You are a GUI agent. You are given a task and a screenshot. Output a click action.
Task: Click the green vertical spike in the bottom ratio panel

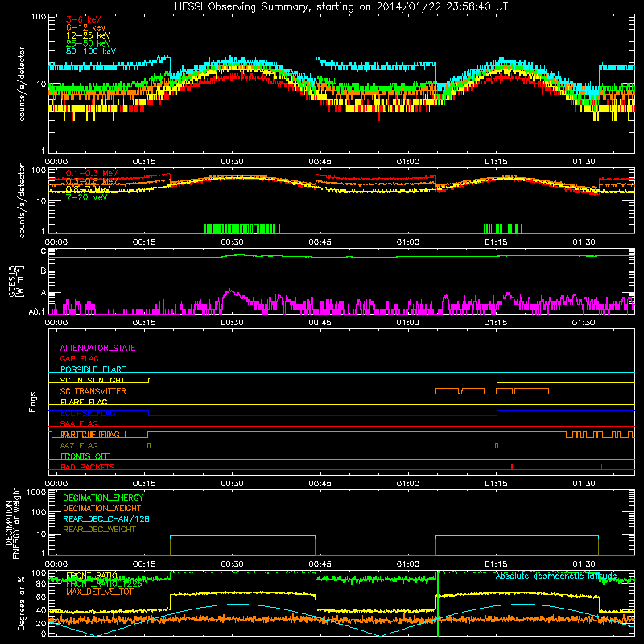[438, 604]
